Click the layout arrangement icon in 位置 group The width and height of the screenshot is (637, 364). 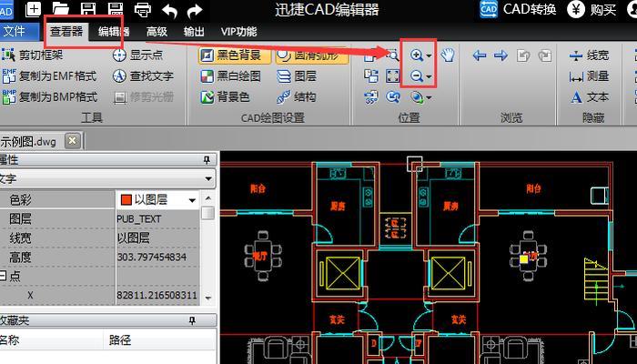pos(371,76)
